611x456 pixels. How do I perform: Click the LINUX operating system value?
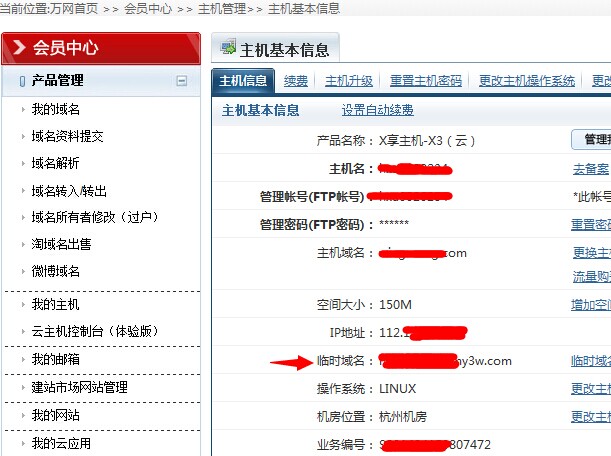pyautogui.click(x=397, y=389)
